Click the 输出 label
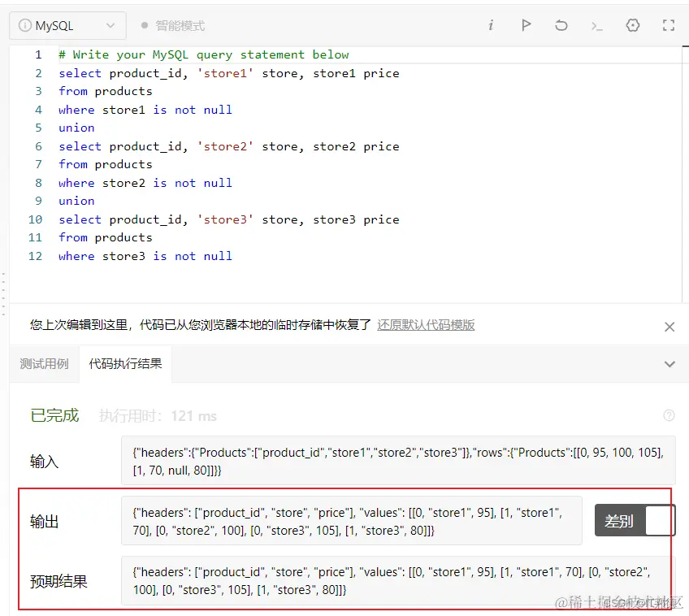This screenshot has height=616, width=689. click(44, 522)
